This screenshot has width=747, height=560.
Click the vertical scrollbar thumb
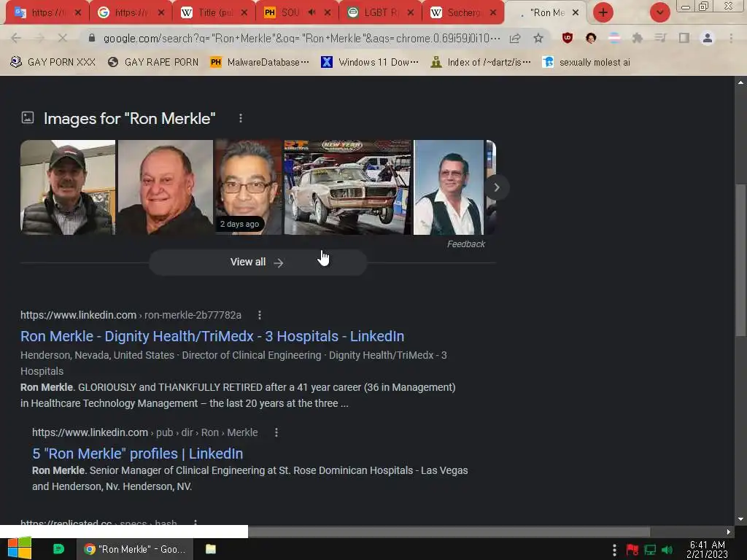click(x=740, y=260)
